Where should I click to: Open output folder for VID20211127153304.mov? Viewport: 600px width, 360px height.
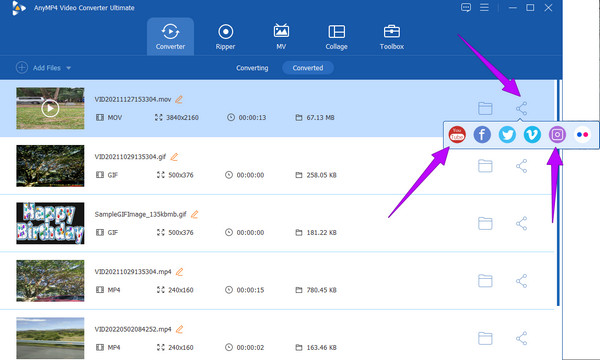485,109
